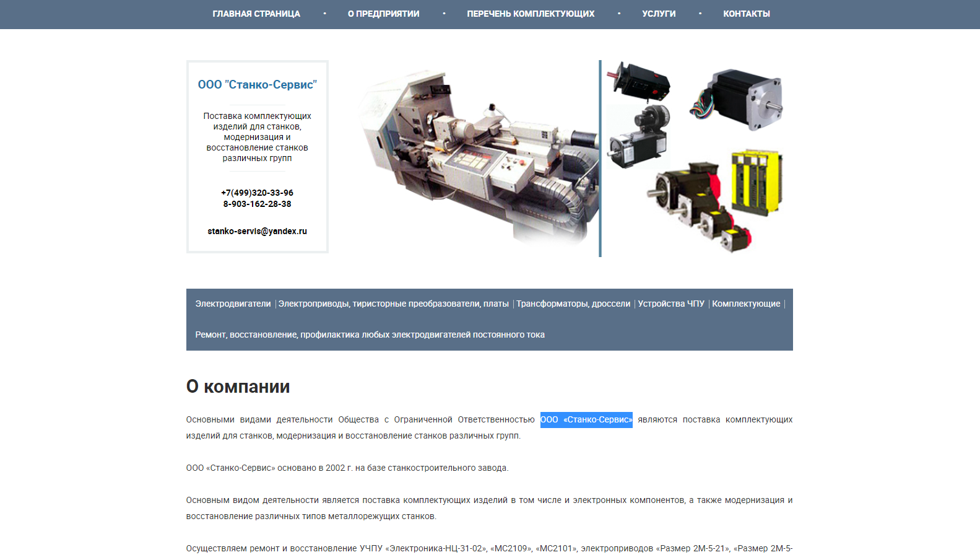Open the Устройства ЧПУ category

tap(671, 304)
